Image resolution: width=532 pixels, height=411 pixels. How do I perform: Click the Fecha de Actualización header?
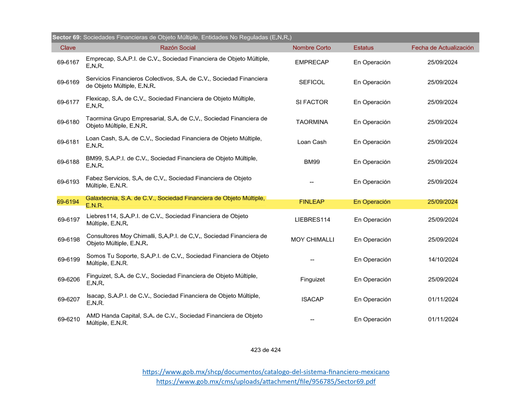(x=443, y=48)
